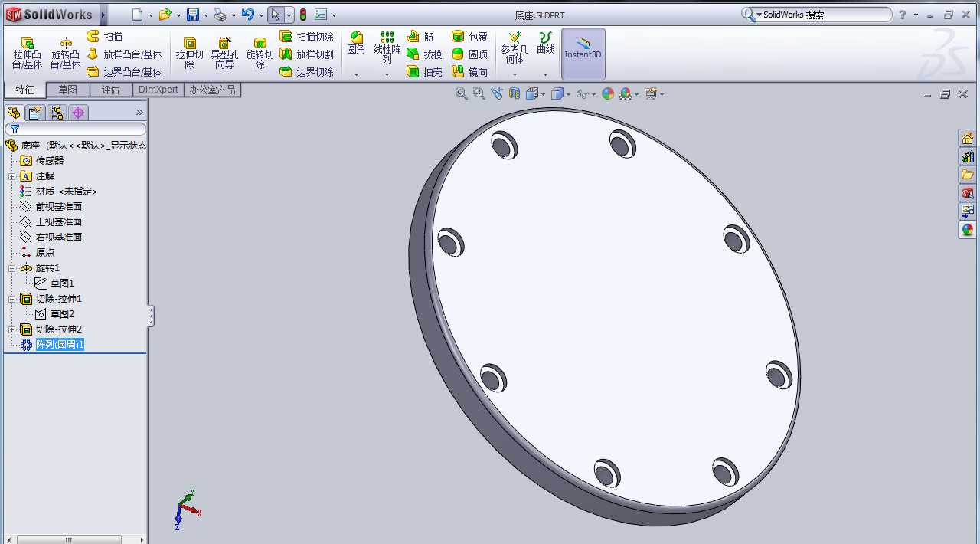Activate the Extruded Cut (拉伸切除) tool
Image resolution: width=980 pixels, height=544 pixels.
189,53
